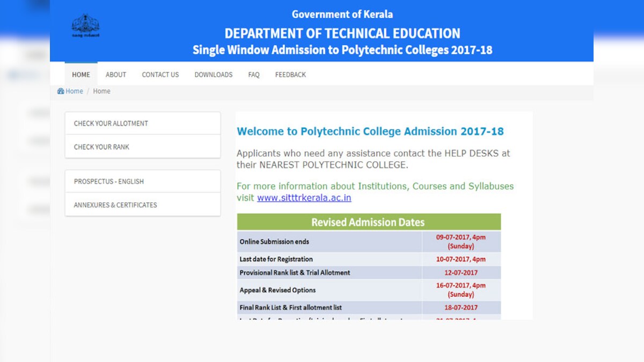Click CHECK YOUR ALLOTMENT
Screen dimensions: 644x362
coord(110,123)
